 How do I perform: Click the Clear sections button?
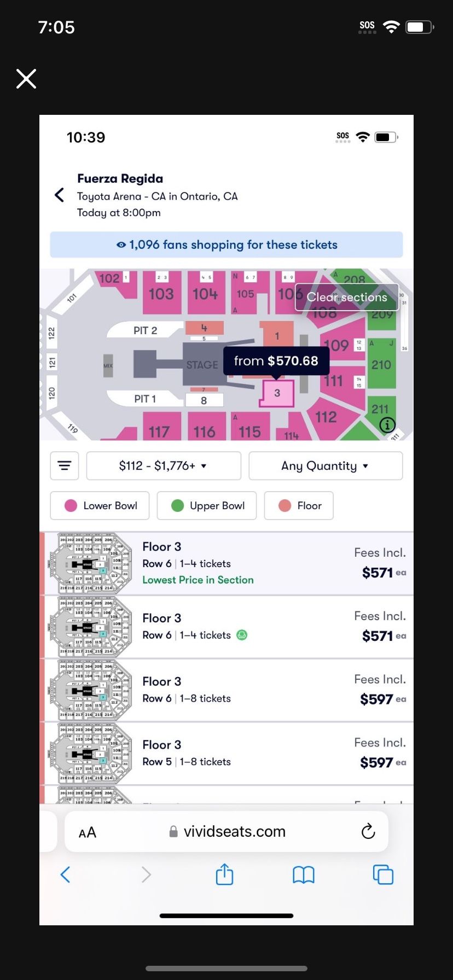coord(347,297)
